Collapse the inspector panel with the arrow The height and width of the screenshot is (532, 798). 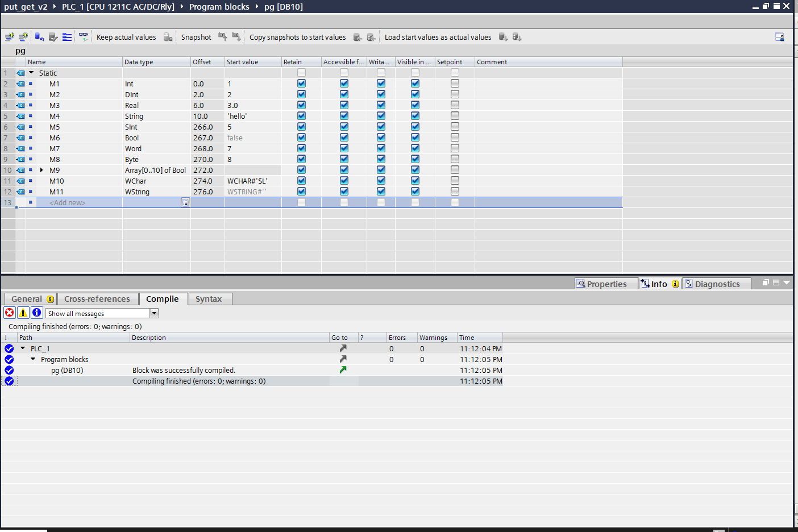787,282
